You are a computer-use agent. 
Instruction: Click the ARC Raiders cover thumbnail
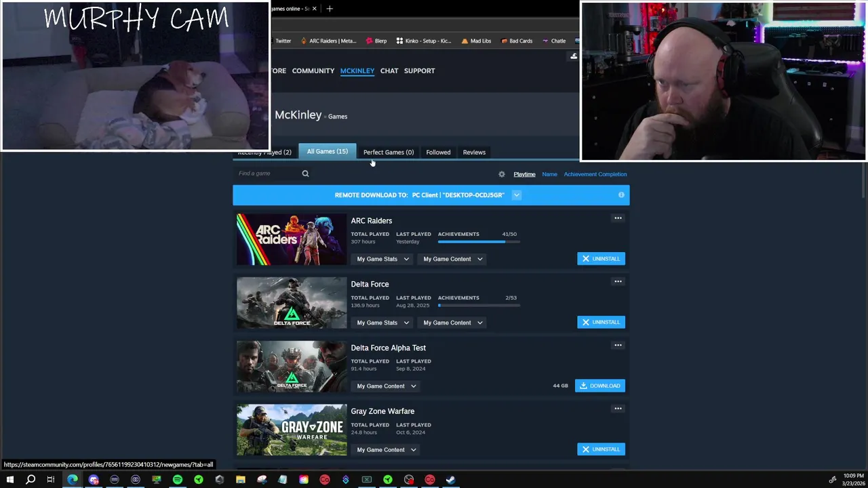click(x=292, y=239)
